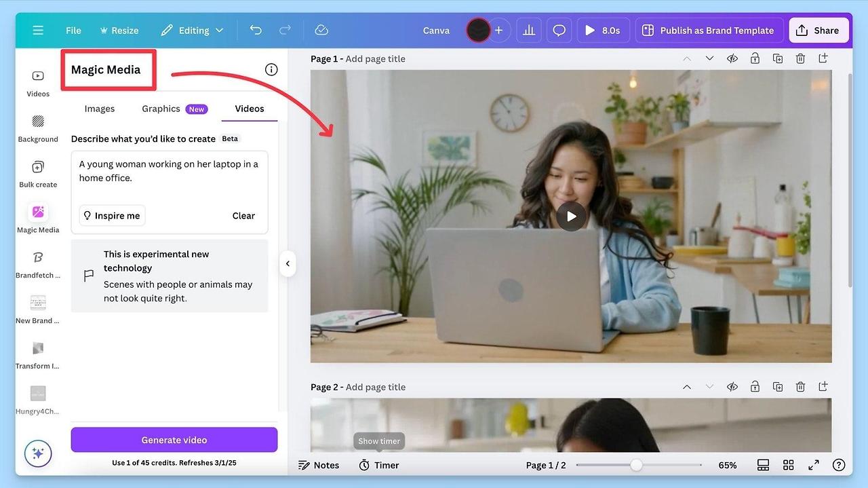
Task: Open the user profile avatar
Action: (x=478, y=31)
